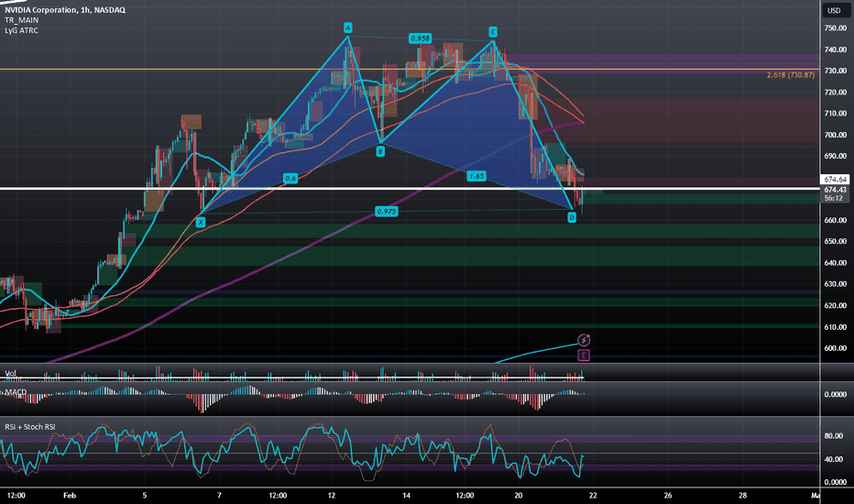The width and height of the screenshot is (854, 504).
Task: Click 720.00 on the price axis
Action: click(x=835, y=92)
